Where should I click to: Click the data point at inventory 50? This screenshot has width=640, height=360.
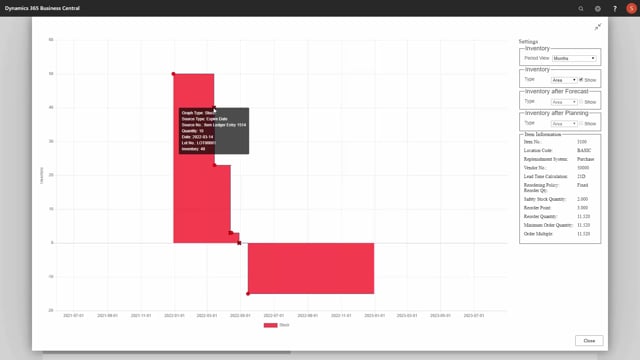point(173,74)
